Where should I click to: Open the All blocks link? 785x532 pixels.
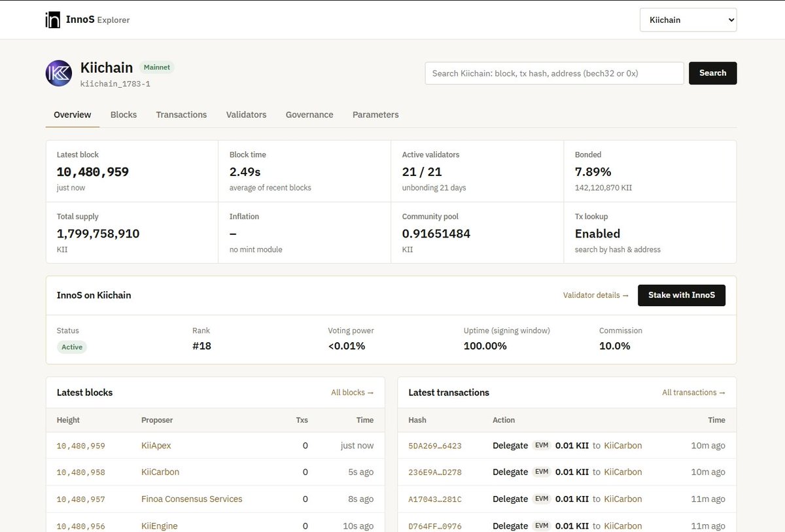pyautogui.click(x=353, y=393)
